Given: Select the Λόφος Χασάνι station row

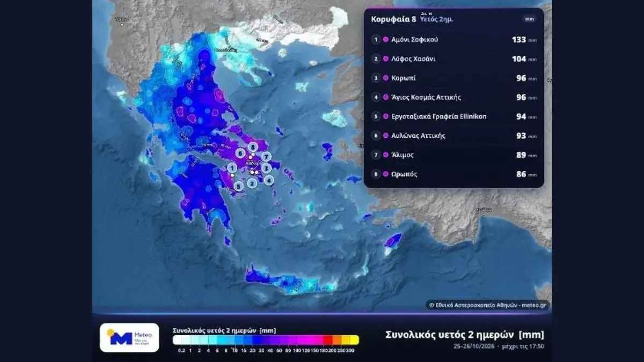Looking at the screenshot, I should [454, 59].
